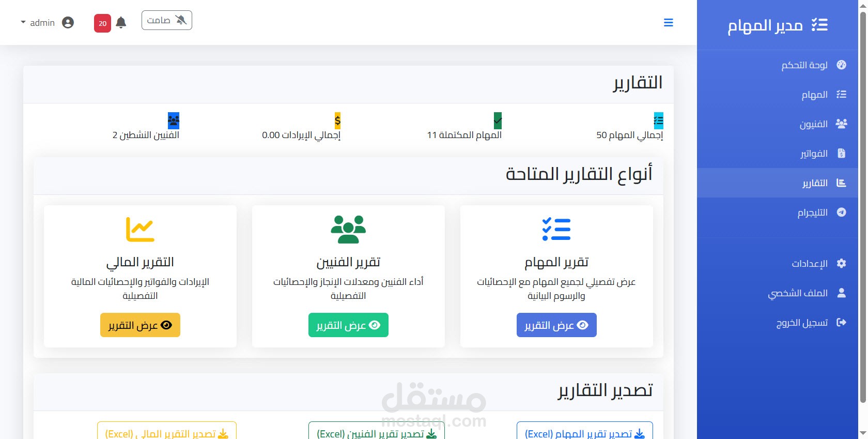Click the إجمالي الإيرادات 0.00 statistic text
The width and height of the screenshot is (868, 439).
click(301, 135)
